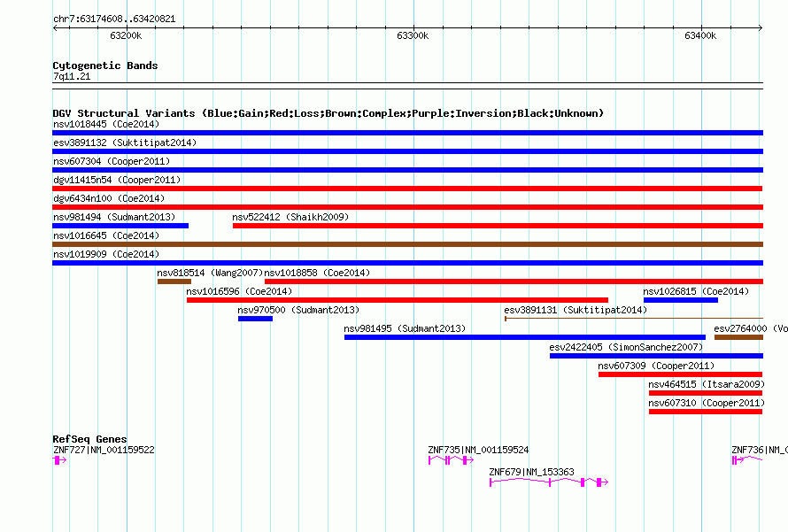Click the ZNF727|NM_001159522 gene label
This screenshot has width=788, height=532.
tap(104, 450)
